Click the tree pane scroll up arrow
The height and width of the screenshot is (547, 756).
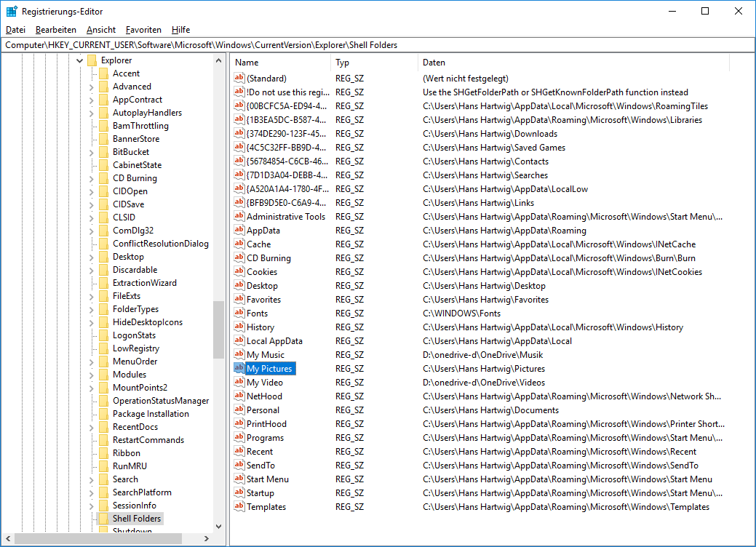click(x=218, y=60)
